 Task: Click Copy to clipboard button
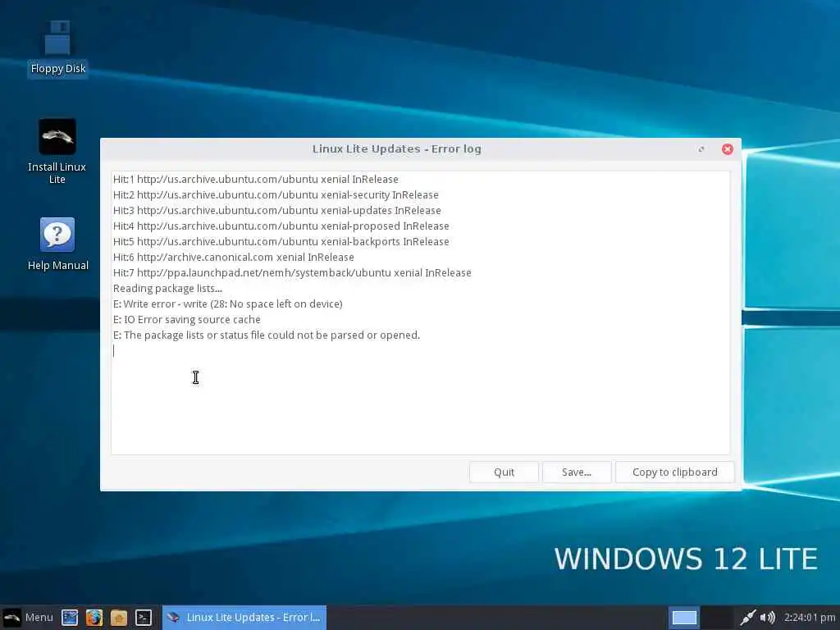click(674, 472)
